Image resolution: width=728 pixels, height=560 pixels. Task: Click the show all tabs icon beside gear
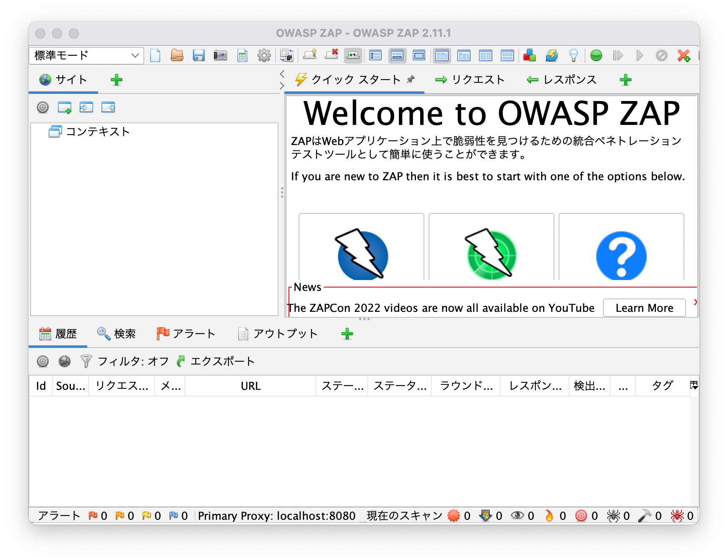(x=287, y=55)
